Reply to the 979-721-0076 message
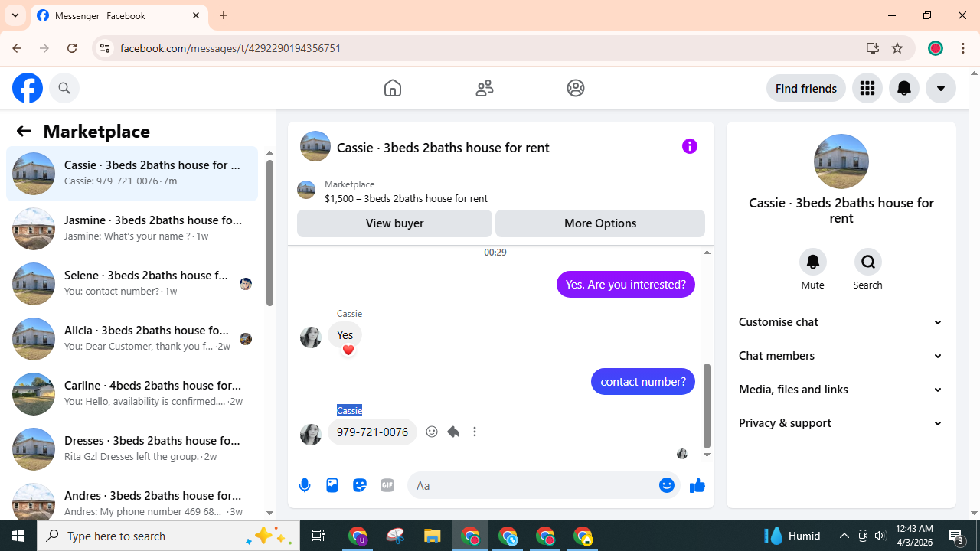This screenshot has width=980, height=551. coord(453,432)
